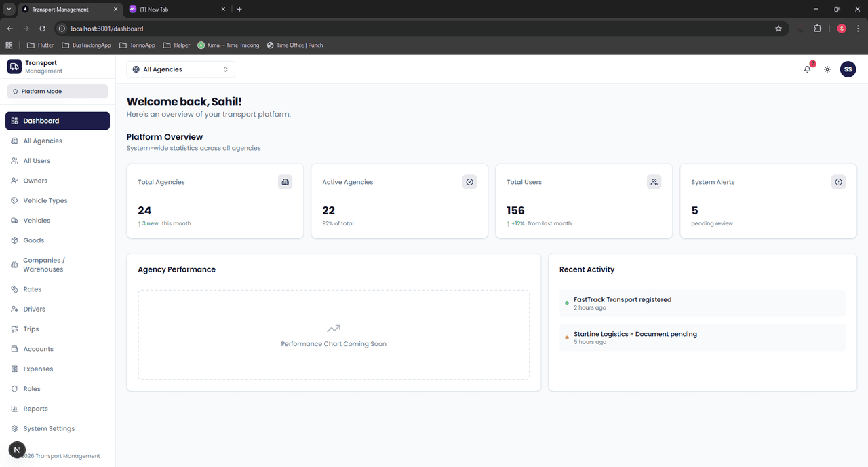868x467 pixels.
Task: Select the StarLine Logistics - Document pending activity
Action: [703, 337]
